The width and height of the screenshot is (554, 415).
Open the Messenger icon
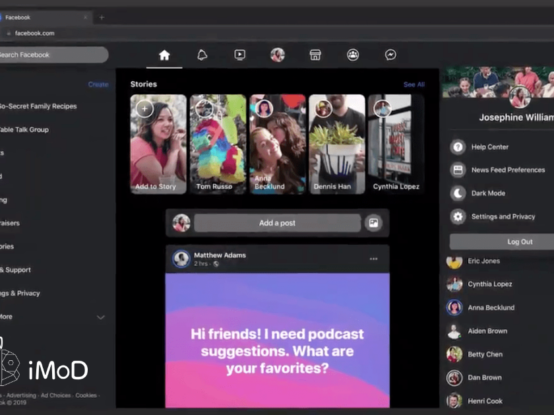point(390,55)
